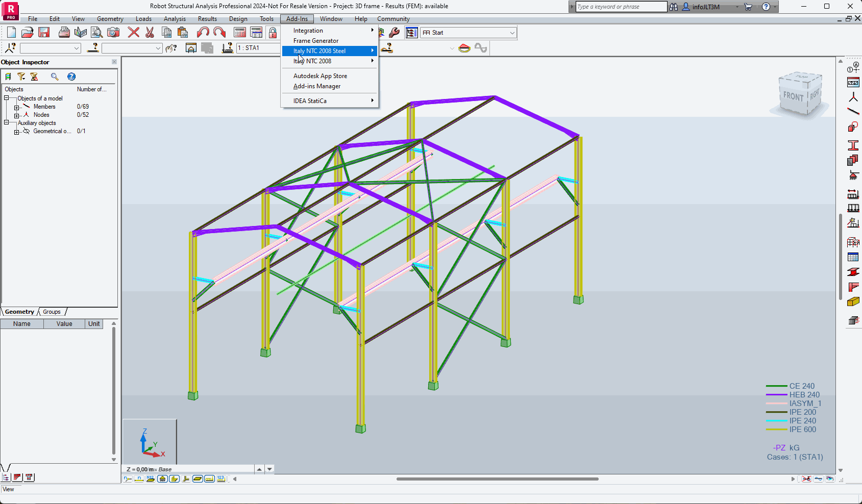
Task: Click the Save project icon
Action: tap(44, 33)
